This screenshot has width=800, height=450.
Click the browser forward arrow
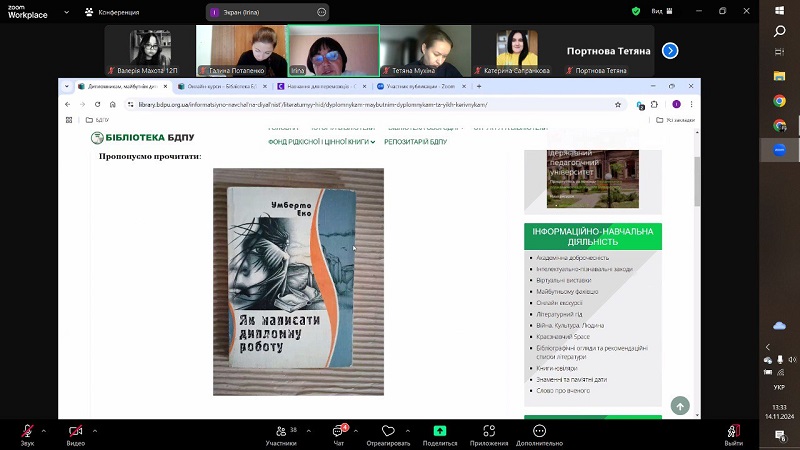pos(83,105)
